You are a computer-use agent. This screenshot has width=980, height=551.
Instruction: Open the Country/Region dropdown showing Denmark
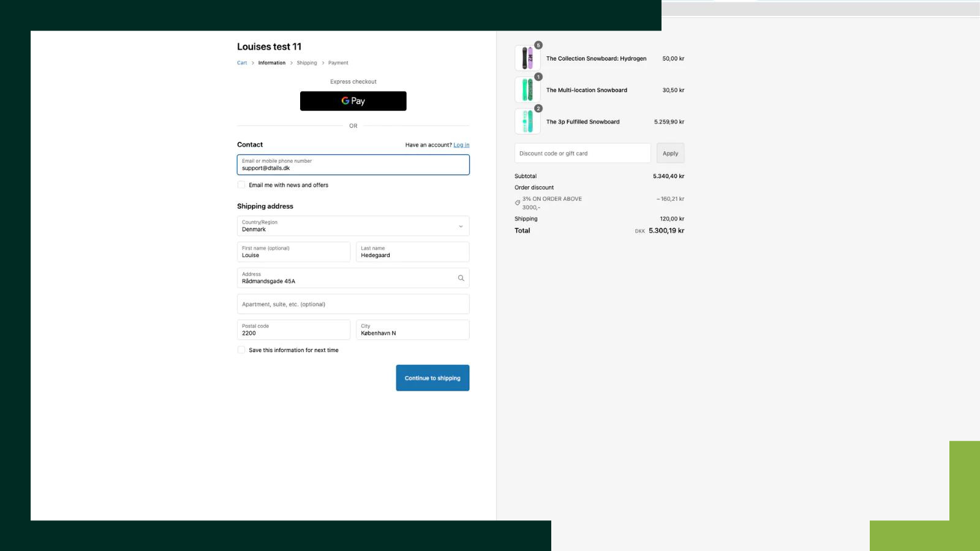click(x=353, y=226)
